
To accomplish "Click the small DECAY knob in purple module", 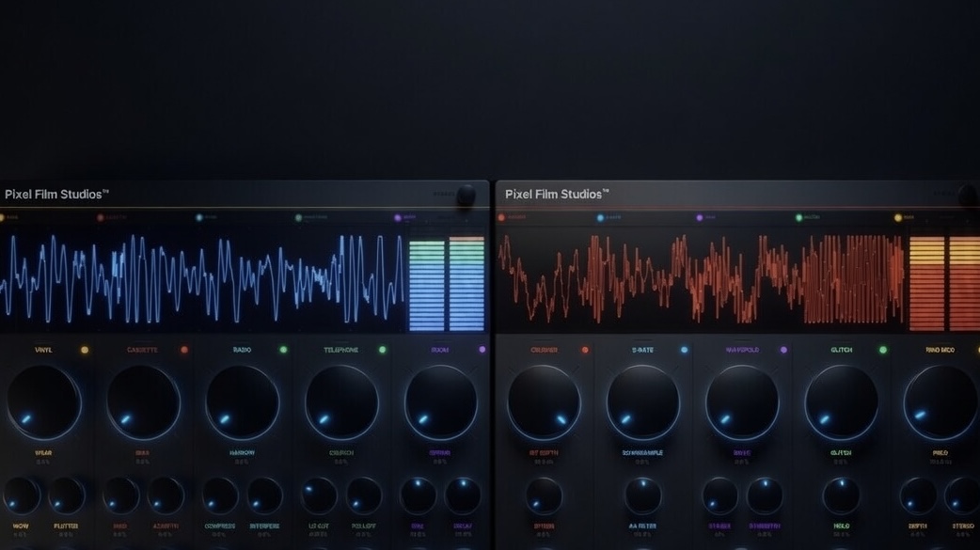I will pos(463,496).
